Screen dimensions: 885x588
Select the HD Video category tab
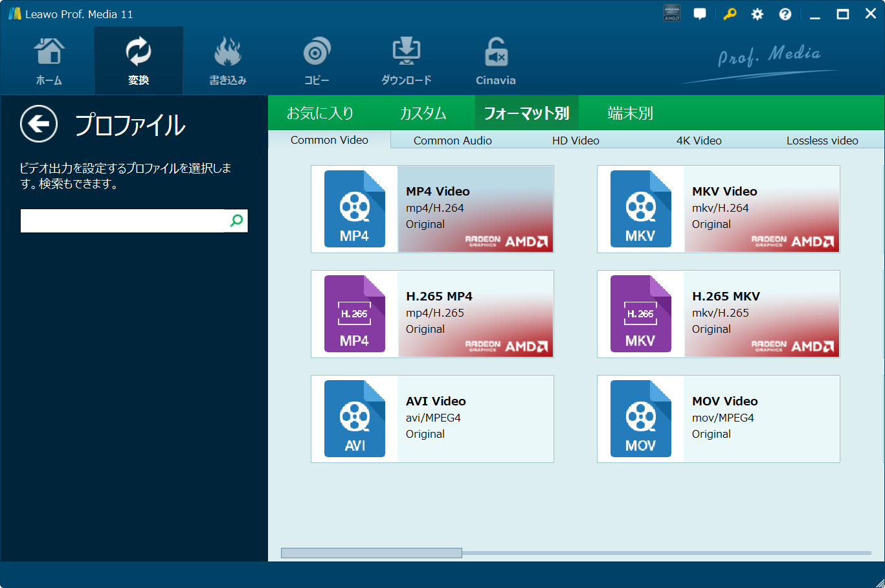[576, 141]
